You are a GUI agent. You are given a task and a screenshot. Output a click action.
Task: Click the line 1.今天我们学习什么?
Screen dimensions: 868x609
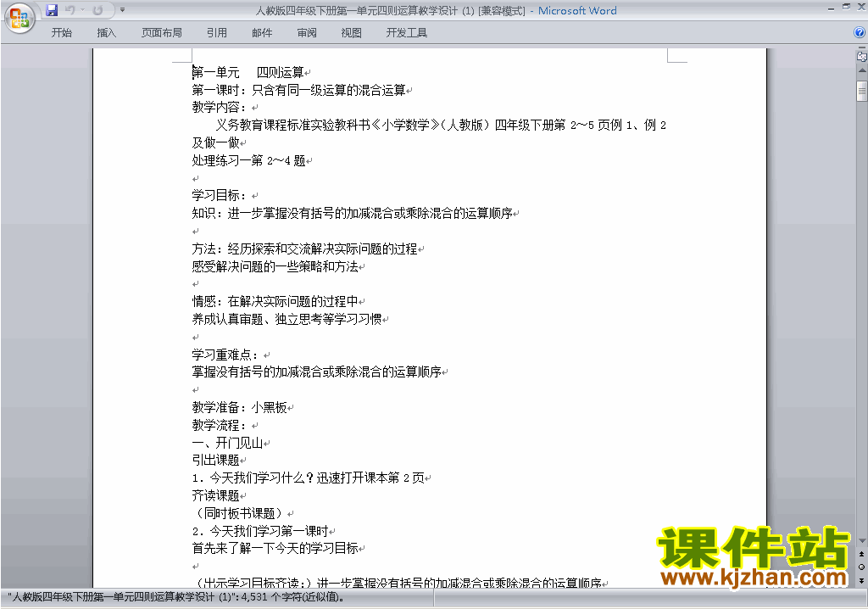[309, 478]
